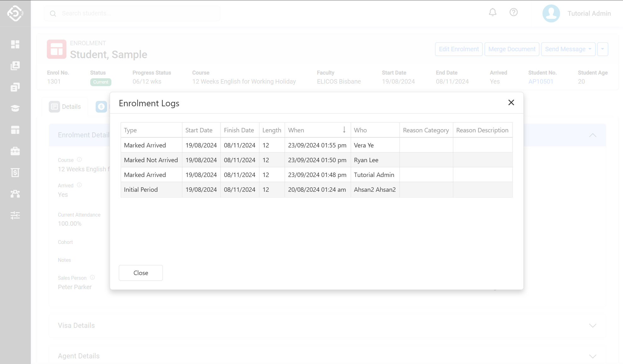Close Enrolment Logs with X icon
Image resolution: width=623 pixels, height=364 pixels.
pyautogui.click(x=511, y=102)
